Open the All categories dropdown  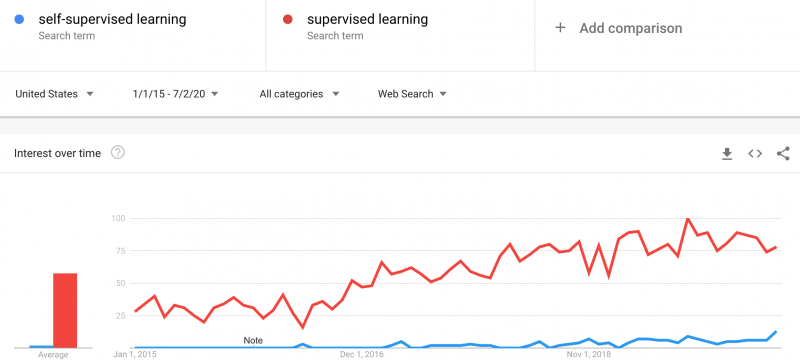click(299, 94)
